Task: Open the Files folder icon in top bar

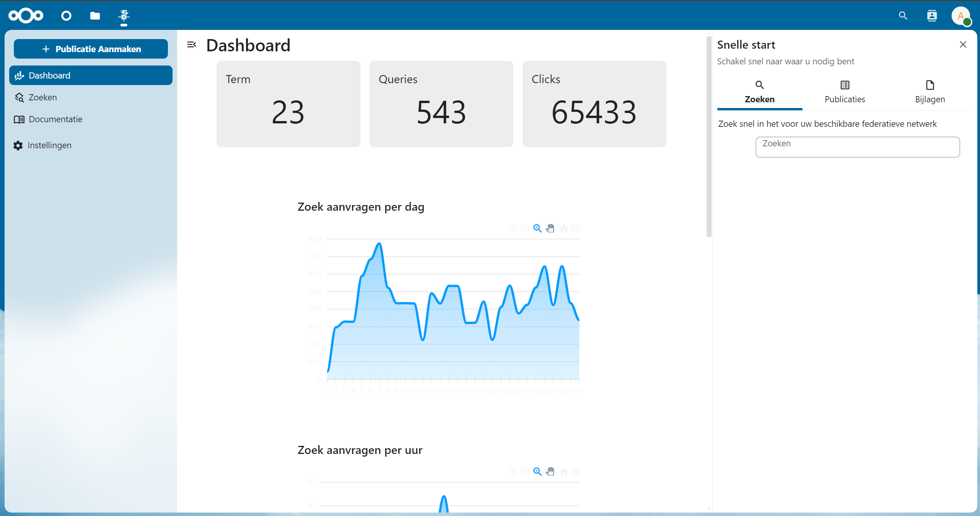Action: [x=95, y=16]
